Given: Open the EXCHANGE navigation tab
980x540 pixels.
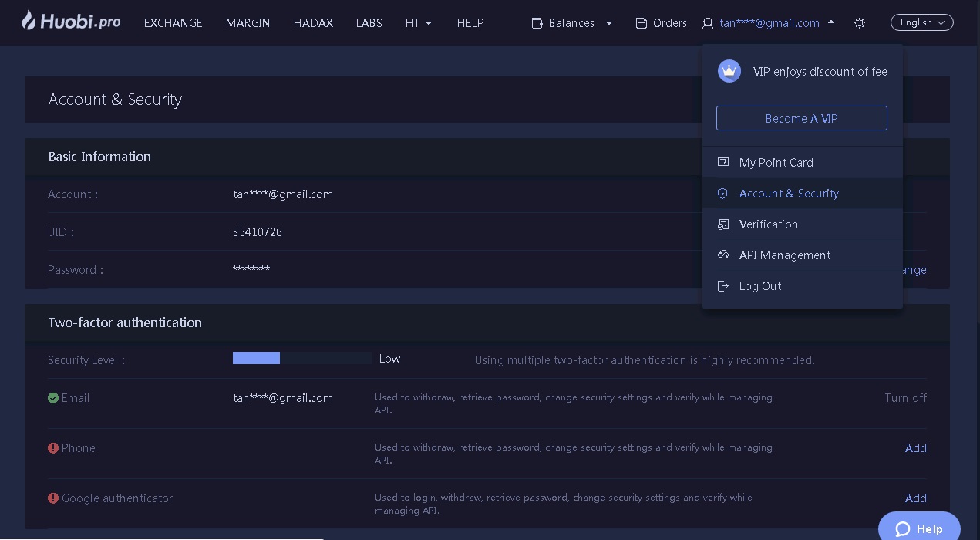Looking at the screenshot, I should click(x=173, y=23).
